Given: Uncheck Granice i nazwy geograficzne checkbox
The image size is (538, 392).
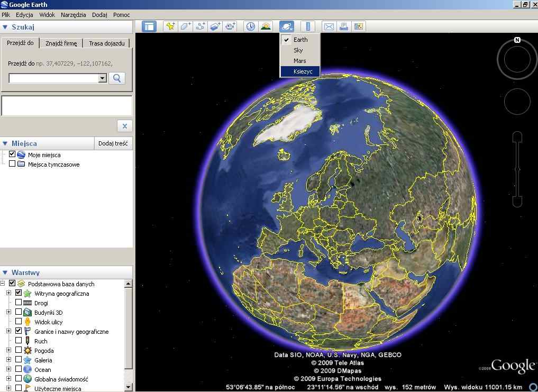Looking at the screenshot, I should pos(19,331).
